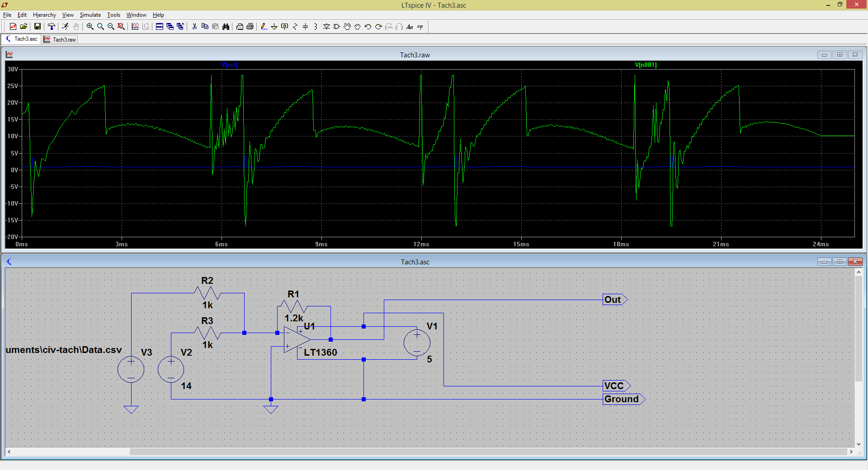Click the Wire drawing tool
Screen dimensions: 868x470
click(264, 27)
